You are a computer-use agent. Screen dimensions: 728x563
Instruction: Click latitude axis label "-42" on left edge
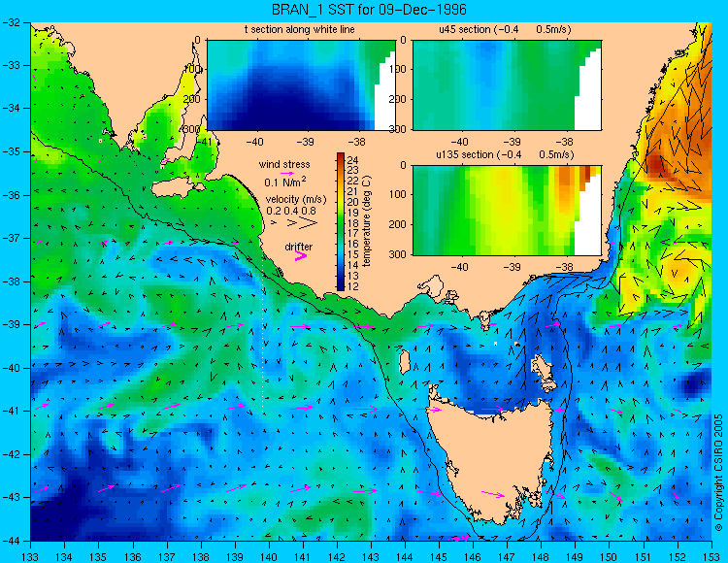[x=11, y=454]
